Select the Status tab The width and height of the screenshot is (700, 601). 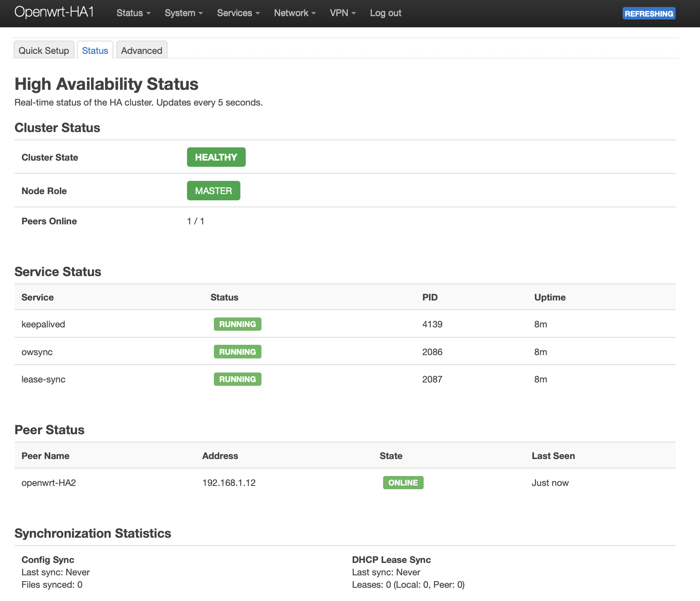click(95, 50)
